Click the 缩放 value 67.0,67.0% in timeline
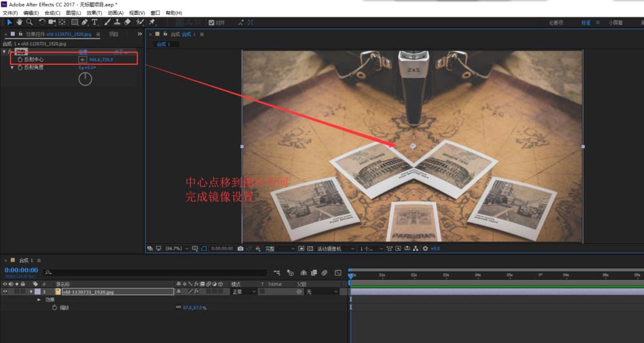 coord(194,308)
